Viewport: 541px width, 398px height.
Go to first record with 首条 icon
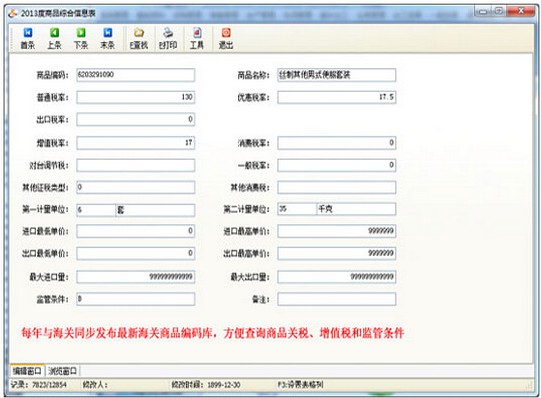(x=28, y=33)
